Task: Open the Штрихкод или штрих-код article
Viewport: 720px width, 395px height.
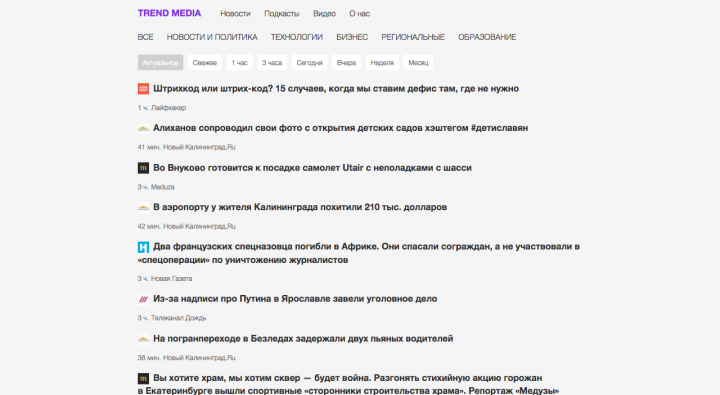Action: (336, 89)
